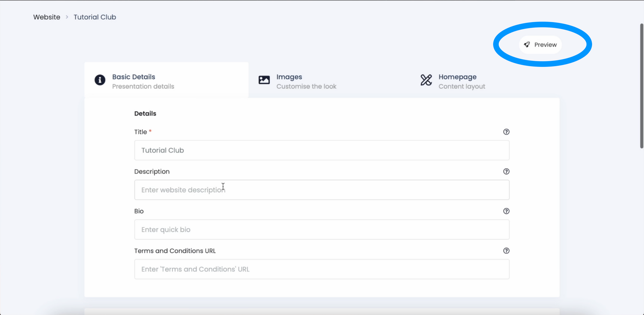Click the info icon beside Basic Details
Screen dimensions: 644x315
100,80
